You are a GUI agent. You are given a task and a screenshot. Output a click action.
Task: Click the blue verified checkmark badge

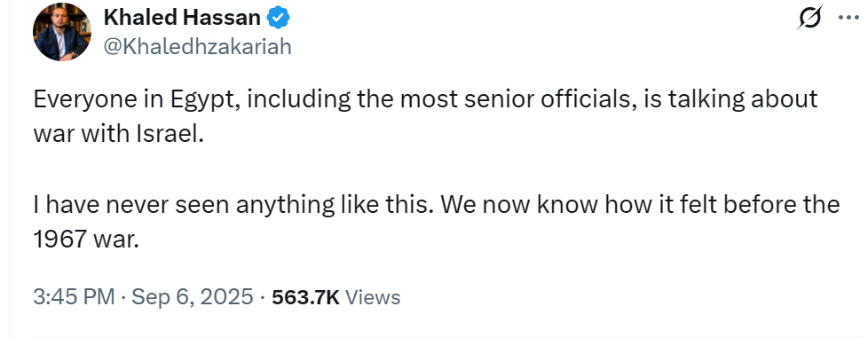(x=279, y=19)
